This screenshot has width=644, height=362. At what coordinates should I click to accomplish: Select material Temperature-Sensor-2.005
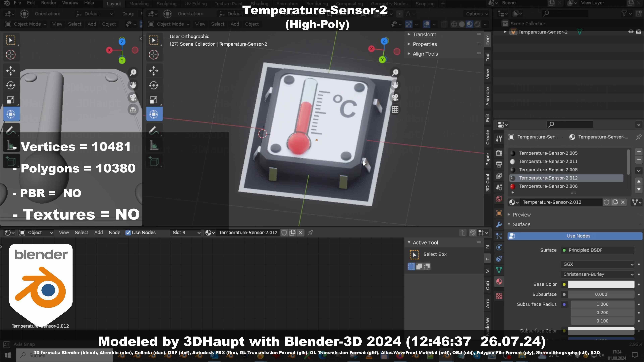click(566, 153)
